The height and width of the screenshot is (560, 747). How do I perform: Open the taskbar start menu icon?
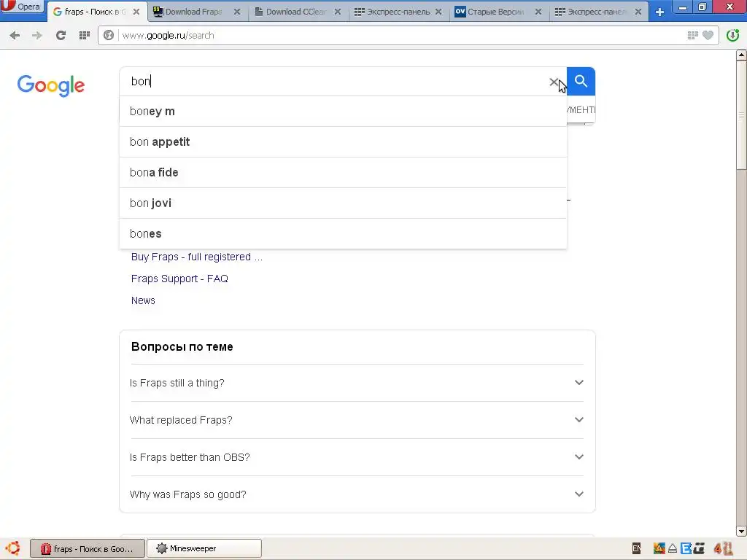click(13, 548)
